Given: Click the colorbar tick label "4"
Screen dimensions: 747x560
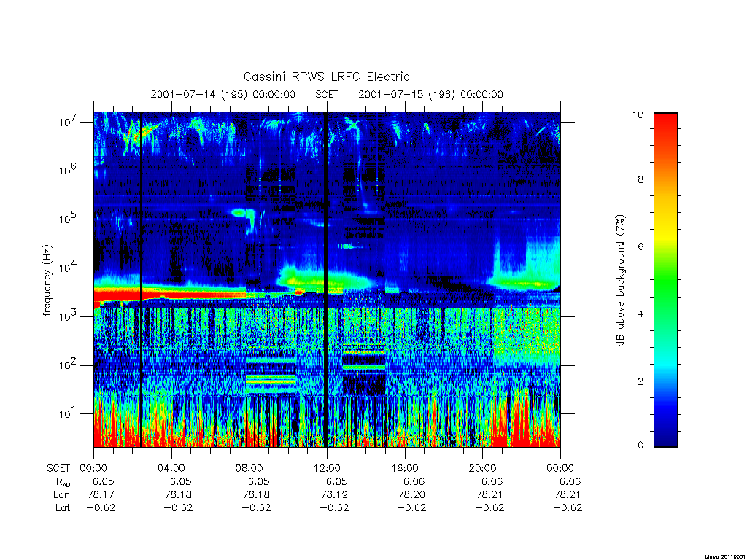Looking at the screenshot, I should click(640, 314).
